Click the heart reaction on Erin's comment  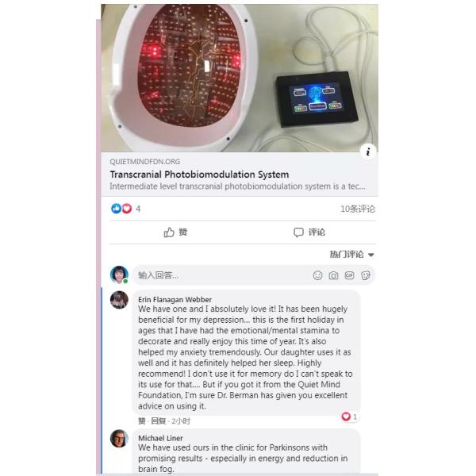point(346,416)
